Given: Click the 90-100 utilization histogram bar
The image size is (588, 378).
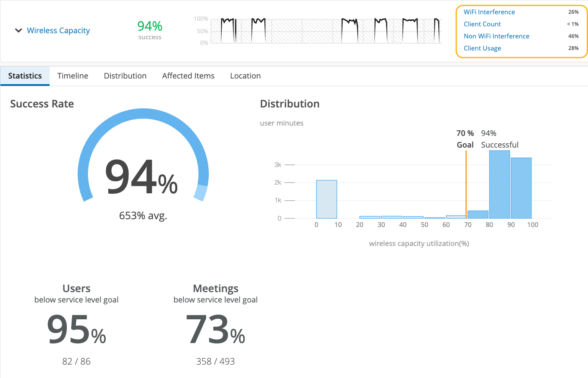Looking at the screenshot, I should point(521,188).
